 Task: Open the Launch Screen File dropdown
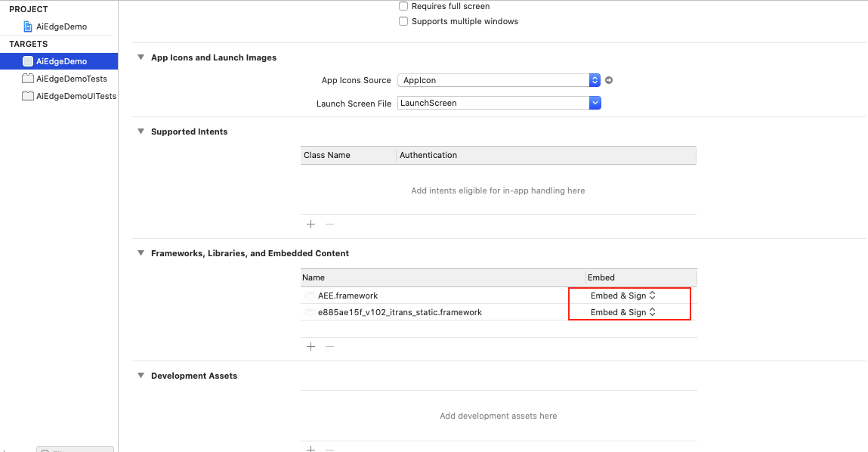[x=595, y=103]
